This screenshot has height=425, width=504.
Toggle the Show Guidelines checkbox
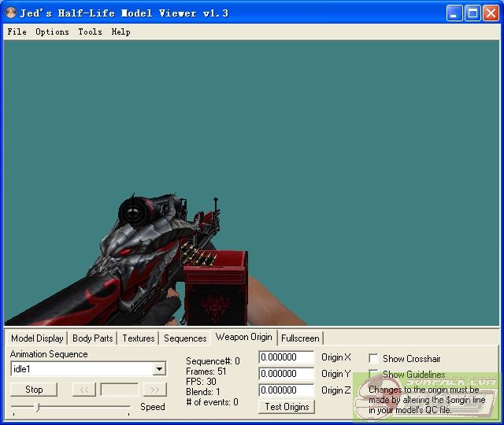(x=373, y=375)
